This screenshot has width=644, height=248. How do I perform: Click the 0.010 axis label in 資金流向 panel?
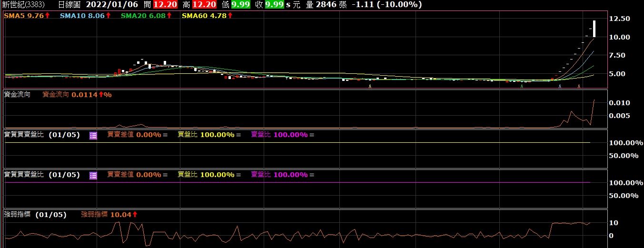[620, 103]
